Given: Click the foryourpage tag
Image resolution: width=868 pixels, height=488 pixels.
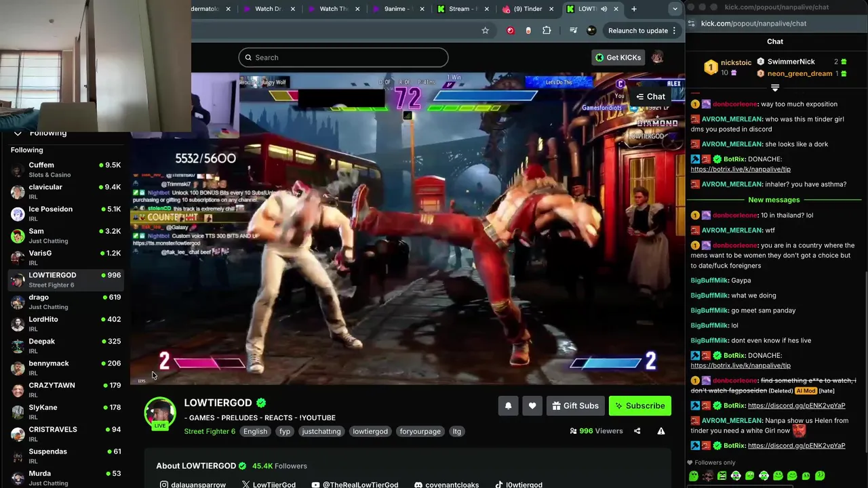Looking at the screenshot, I should coord(420,431).
